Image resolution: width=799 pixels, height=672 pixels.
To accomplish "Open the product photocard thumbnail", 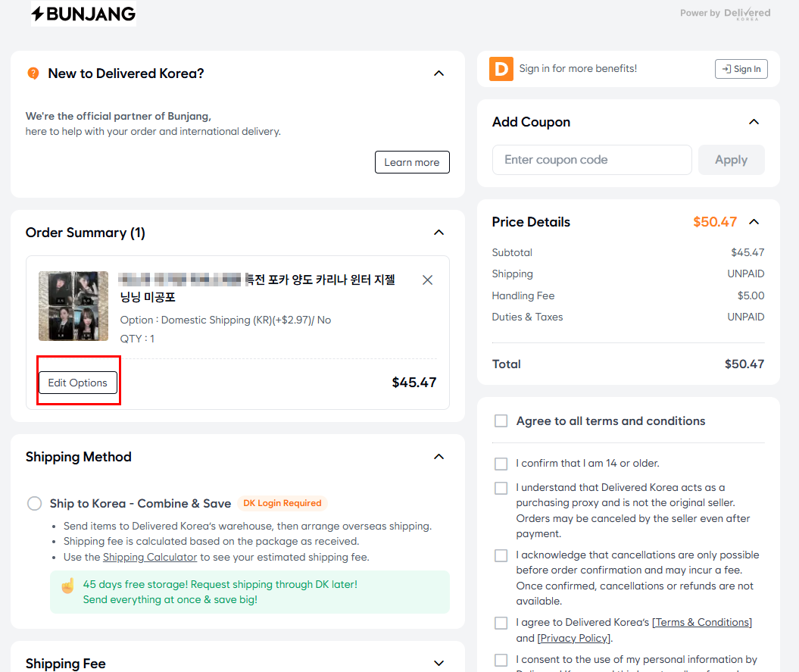I will [73, 306].
